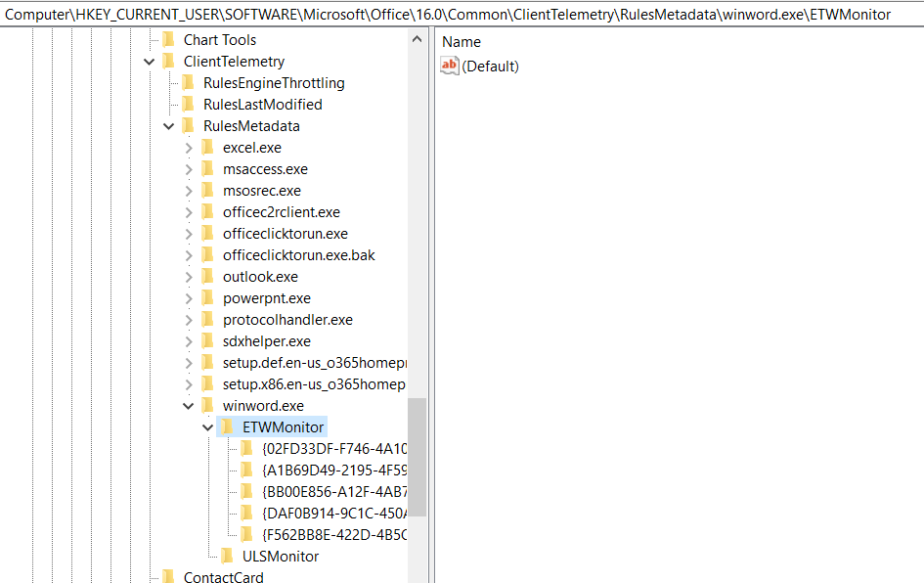Screen dimensions: 924x583
Task: Click the setup.x86.en-us folder icon
Action: [207, 383]
